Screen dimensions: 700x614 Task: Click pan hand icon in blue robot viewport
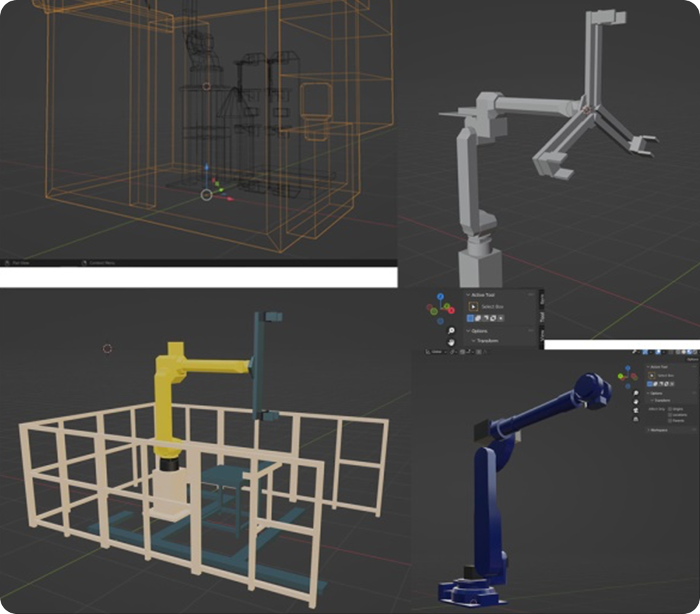(636, 401)
